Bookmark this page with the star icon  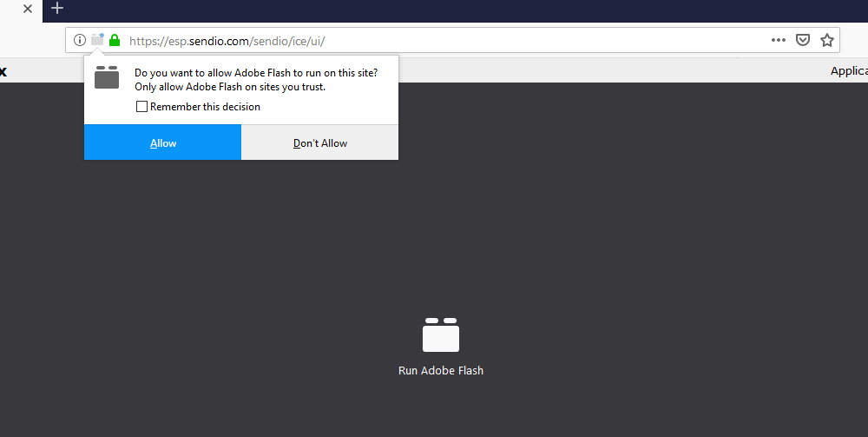(827, 40)
